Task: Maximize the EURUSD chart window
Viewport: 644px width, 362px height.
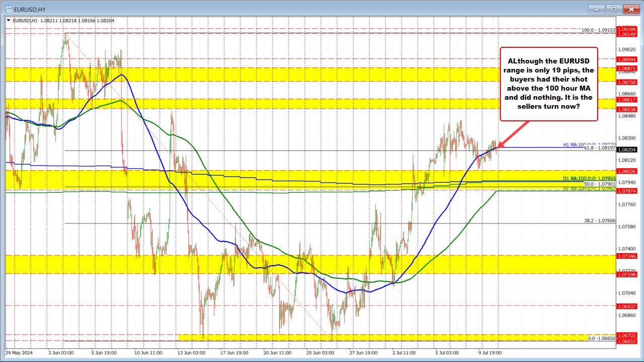Action: [614, 9]
